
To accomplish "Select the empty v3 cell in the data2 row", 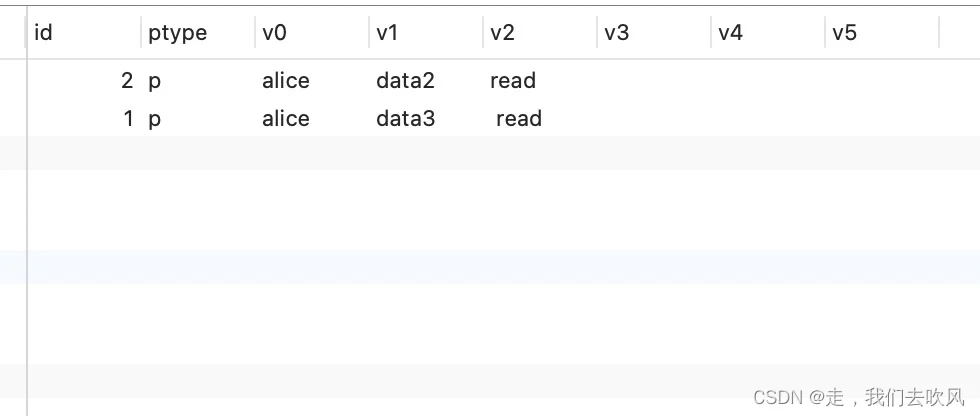I will pos(654,81).
